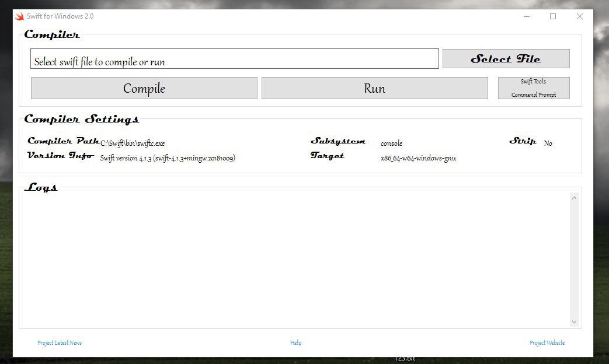Click inside the Logs output text area
This screenshot has height=364, width=609.
[295, 260]
